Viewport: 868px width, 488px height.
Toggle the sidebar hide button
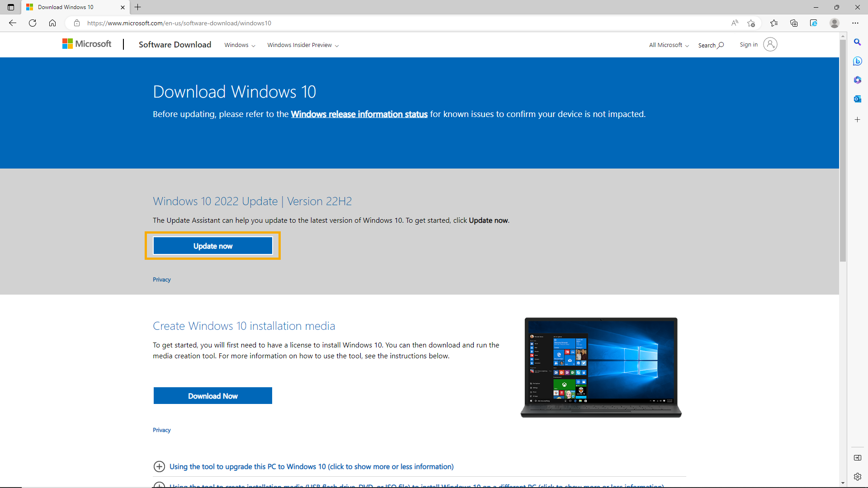(857, 458)
